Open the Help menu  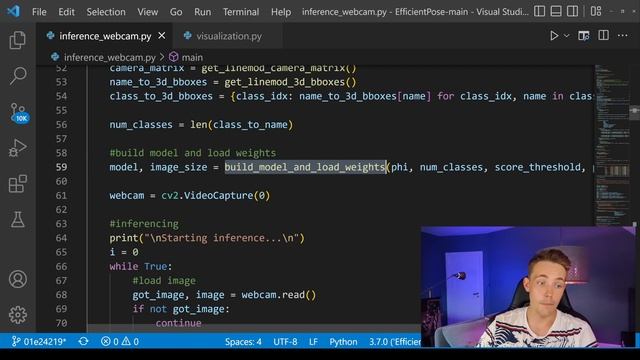pos(281,12)
